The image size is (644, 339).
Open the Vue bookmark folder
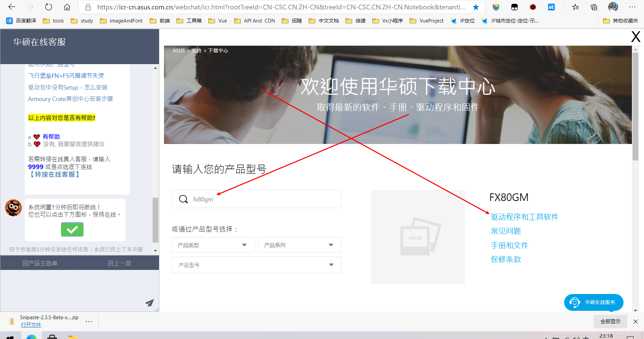[x=217, y=21]
